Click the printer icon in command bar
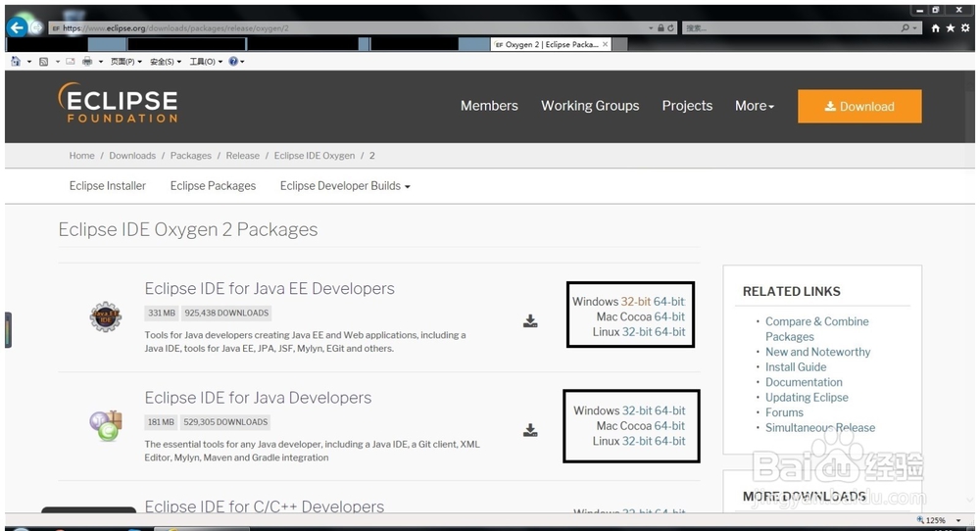 click(x=87, y=61)
